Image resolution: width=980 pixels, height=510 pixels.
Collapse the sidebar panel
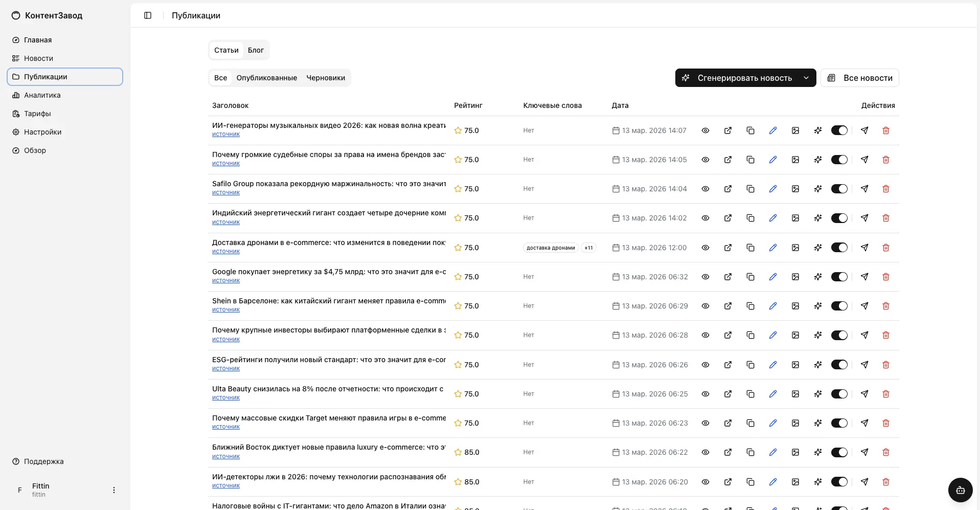pyautogui.click(x=148, y=15)
